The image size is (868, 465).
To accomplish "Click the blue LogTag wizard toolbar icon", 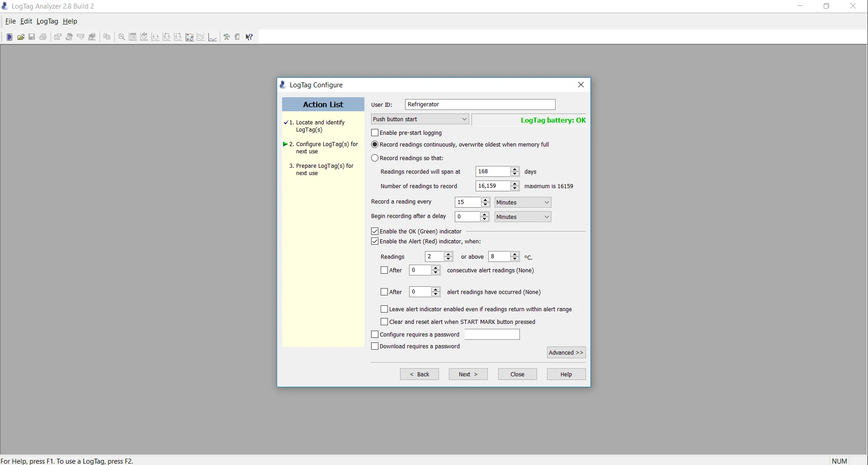I will pos(9,37).
